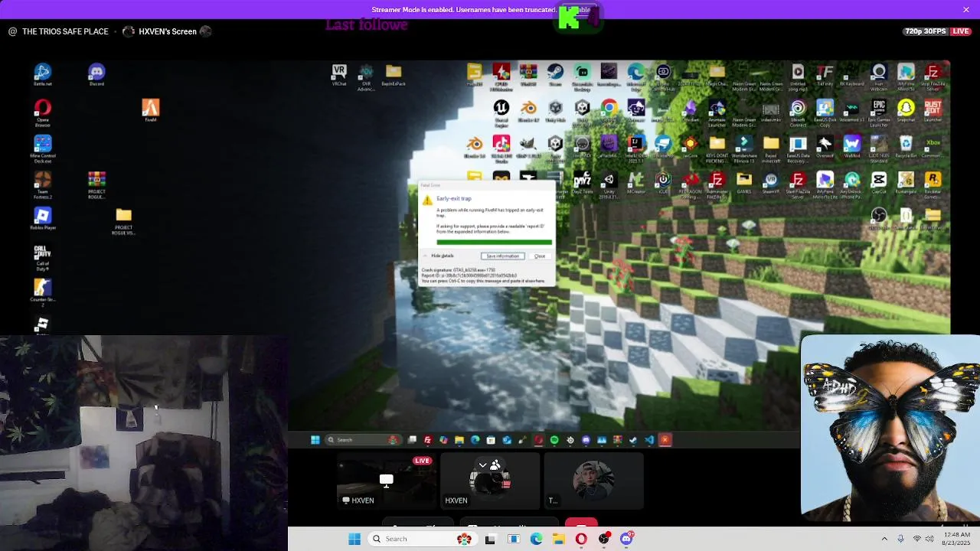The height and width of the screenshot is (551, 980).
Task: Open the MCreator desktop shortcut
Action: [x=636, y=182]
